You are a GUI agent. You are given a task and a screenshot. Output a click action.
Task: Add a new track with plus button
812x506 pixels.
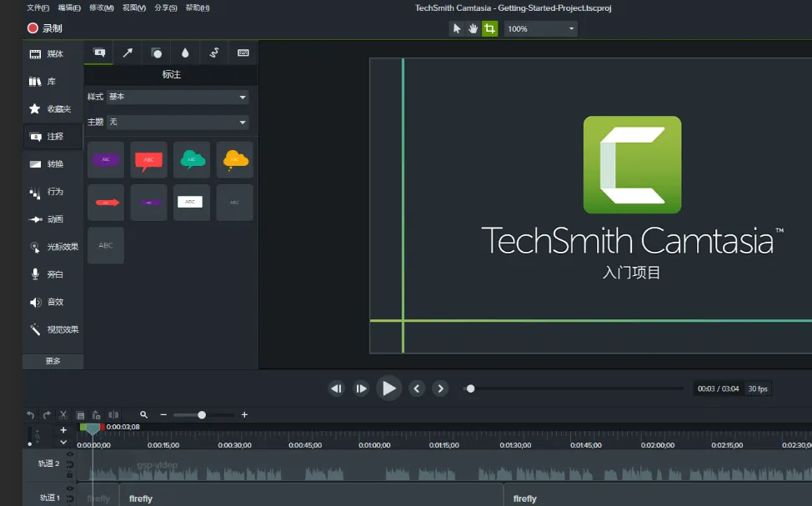pyautogui.click(x=63, y=430)
